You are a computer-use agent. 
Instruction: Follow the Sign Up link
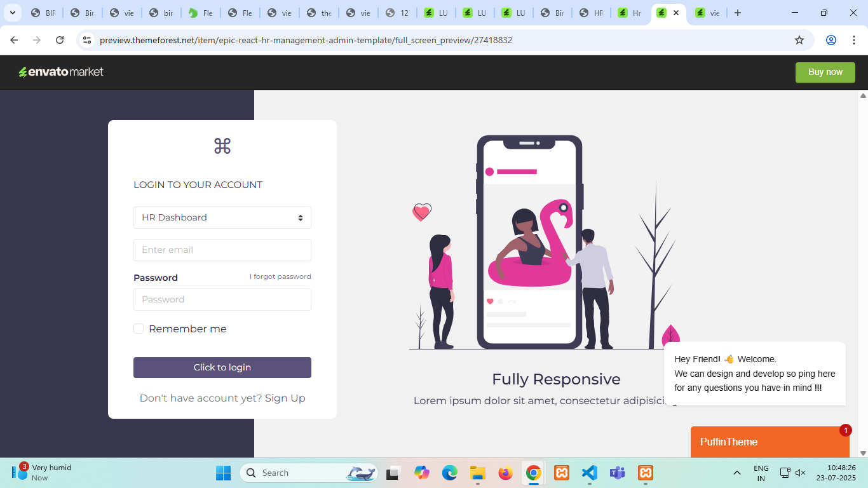(285, 398)
